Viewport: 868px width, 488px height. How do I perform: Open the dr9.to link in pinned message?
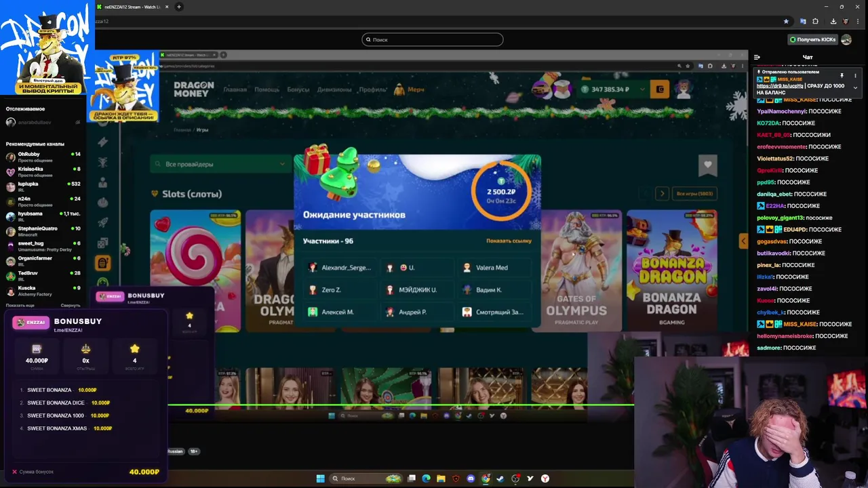[x=779, y=86]
